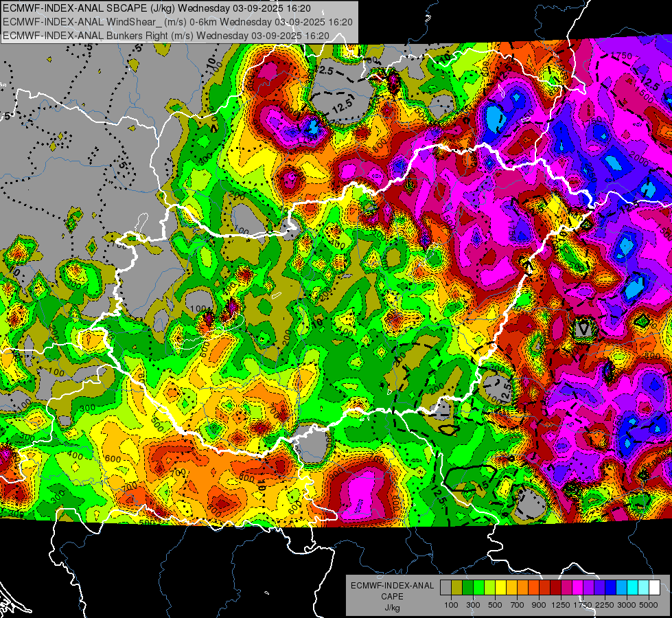The height and width of the screenshot is (618, 672).
Task: Click the ECMWF-INDEX-ANAL legend title
Action: point(393,586)
